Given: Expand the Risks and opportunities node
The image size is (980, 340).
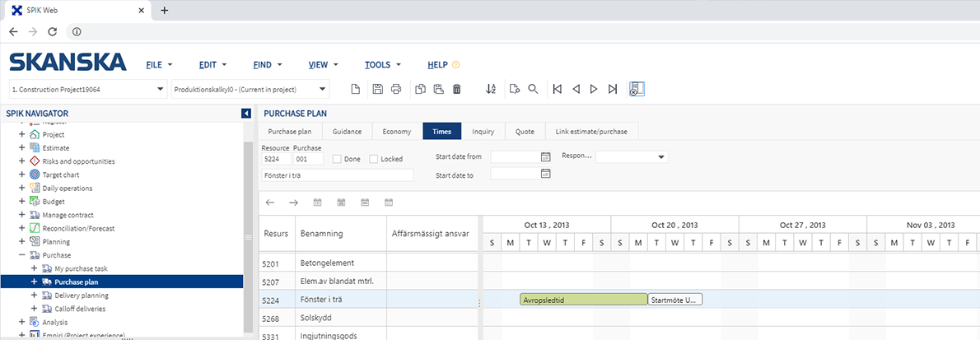Looking at the screenshot, I should click(22, 161).
